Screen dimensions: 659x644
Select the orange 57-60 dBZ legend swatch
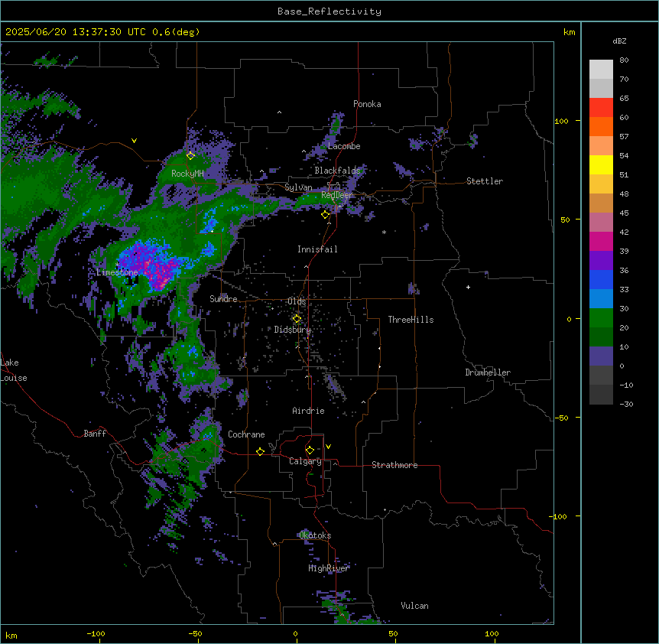click(x=601, y=126)
